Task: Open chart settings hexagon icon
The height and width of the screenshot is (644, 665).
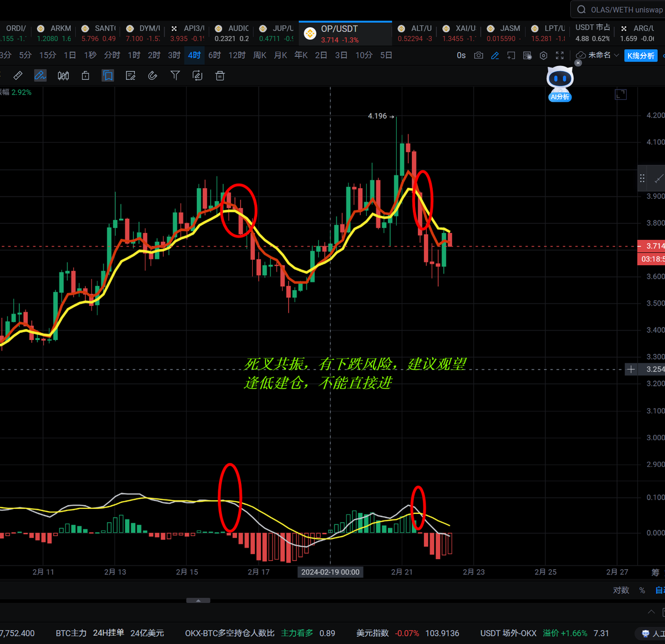Action: tap(544, 55)
